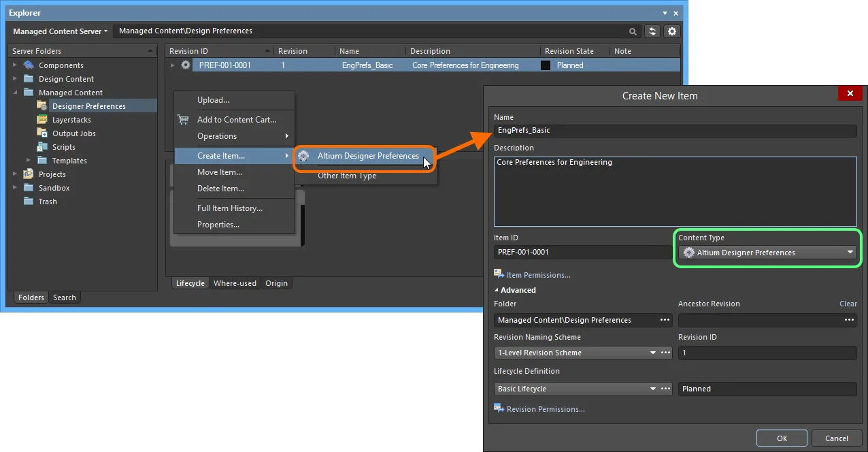The width and height of the screenshot is (868, 452).
Task: Choose Delete Item... from the context menu
Action: pos(234,189)
